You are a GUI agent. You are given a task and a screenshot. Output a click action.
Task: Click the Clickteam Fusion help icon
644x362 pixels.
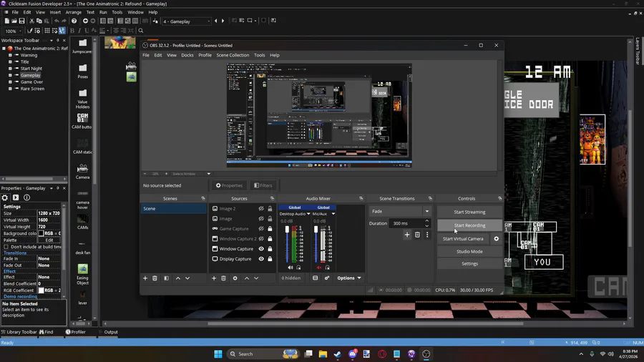click(74, 21)
